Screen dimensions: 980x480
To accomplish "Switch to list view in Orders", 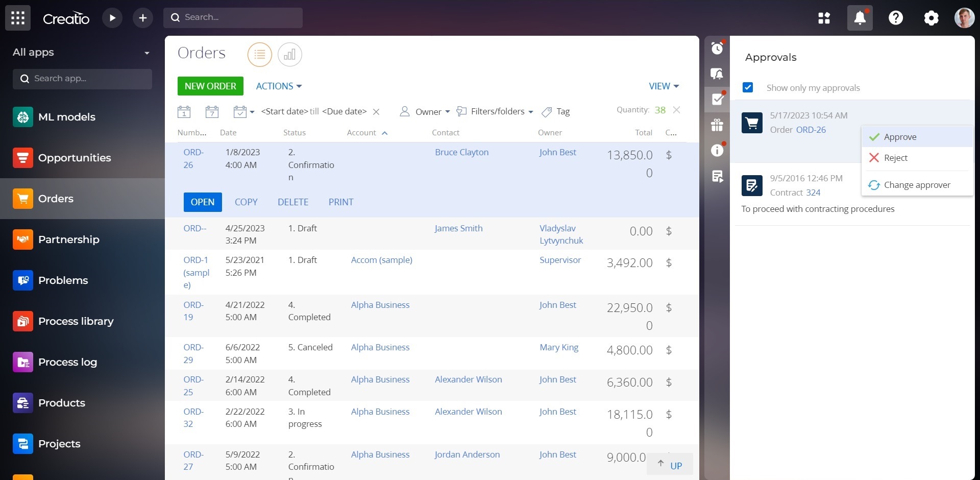I will [260, 54].
